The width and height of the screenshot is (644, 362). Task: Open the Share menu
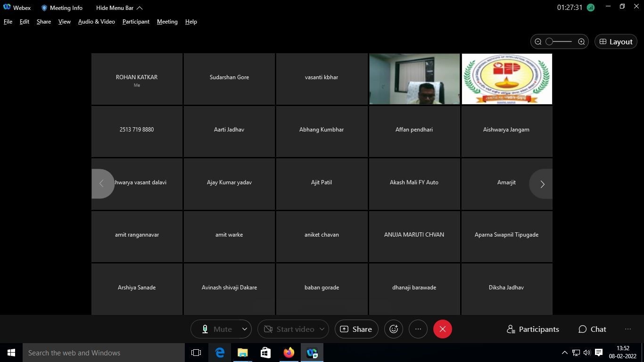44,22
